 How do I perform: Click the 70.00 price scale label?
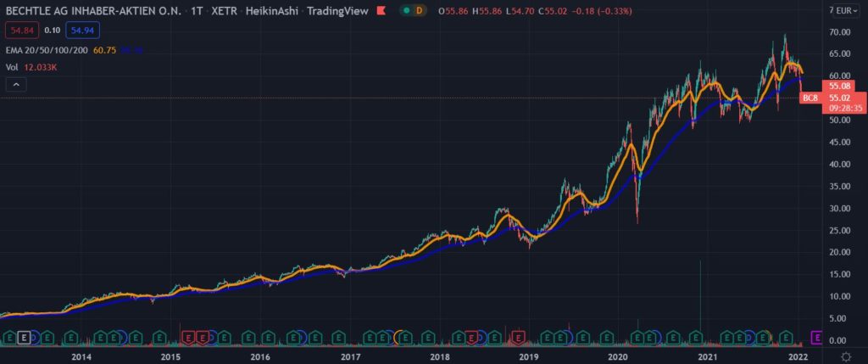point(840,32)
